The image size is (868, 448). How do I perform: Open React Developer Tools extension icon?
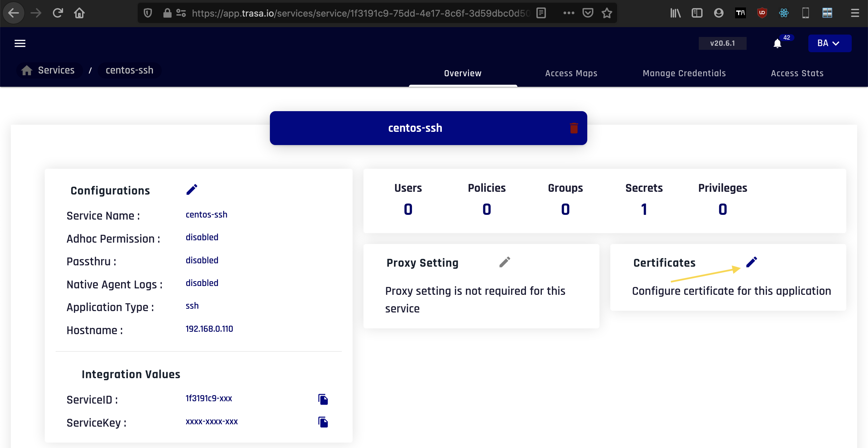click(784, 13)
